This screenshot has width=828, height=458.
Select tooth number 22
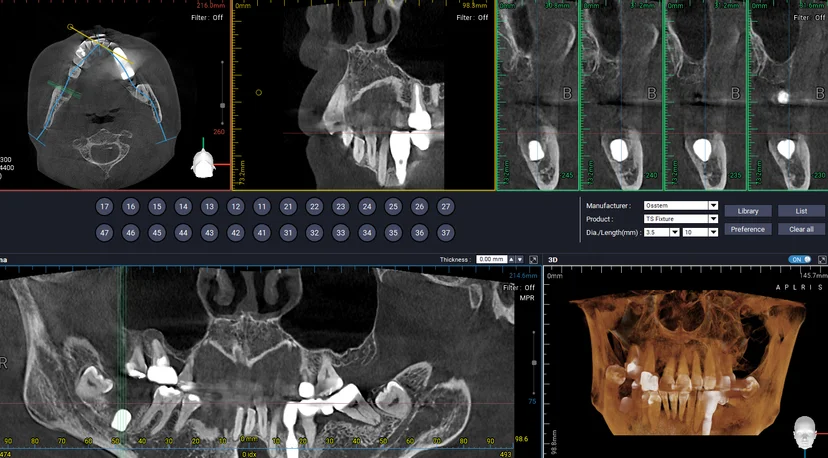click(314, 207)
